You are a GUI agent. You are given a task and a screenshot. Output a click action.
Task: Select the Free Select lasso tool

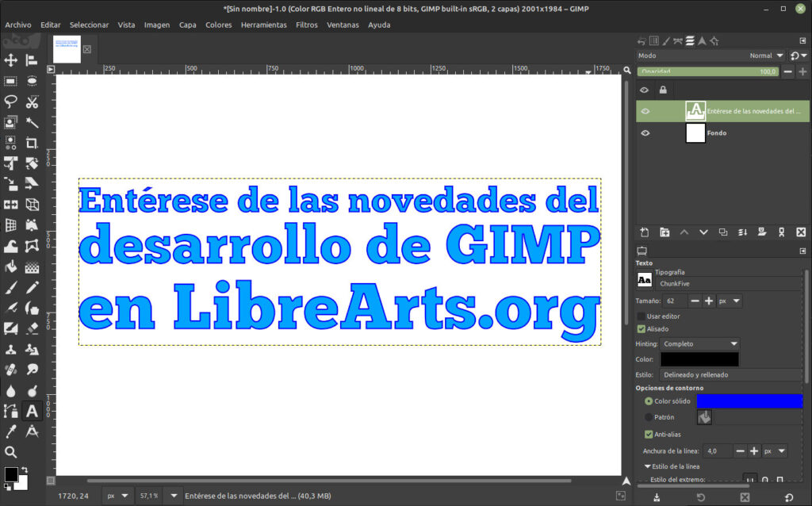coord(11,102)
